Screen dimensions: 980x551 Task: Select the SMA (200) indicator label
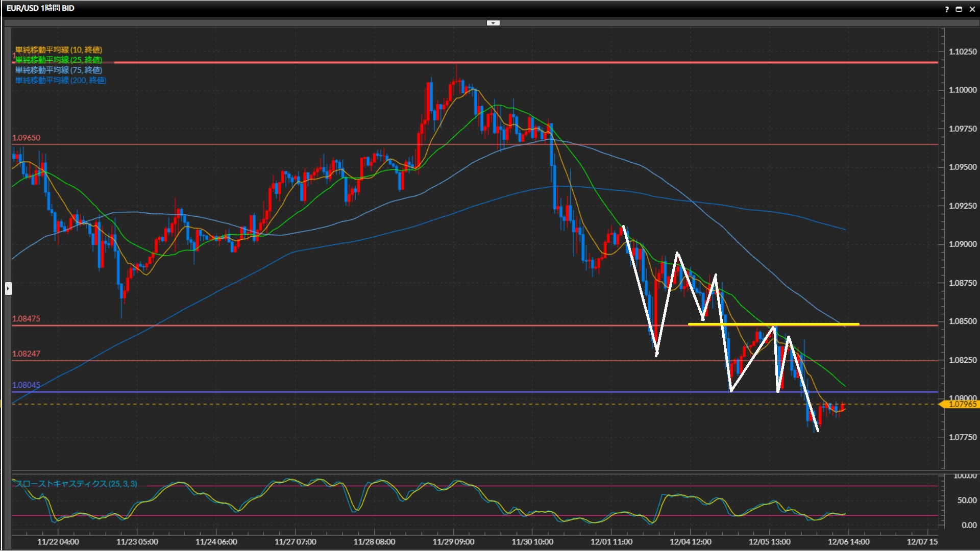[61, 80]
